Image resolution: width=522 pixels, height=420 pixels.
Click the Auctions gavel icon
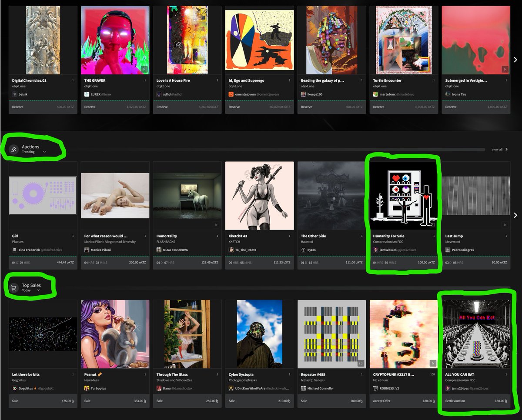point(14,149)
